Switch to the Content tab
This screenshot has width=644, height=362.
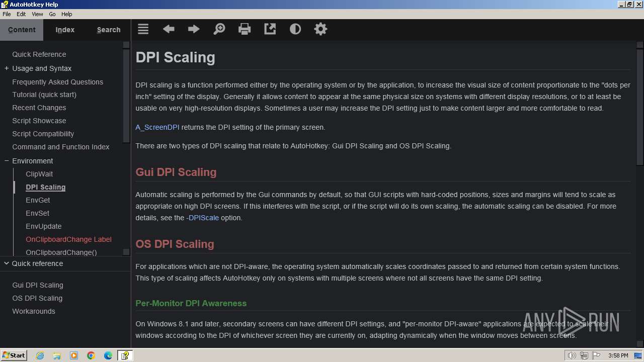[22, 30]
